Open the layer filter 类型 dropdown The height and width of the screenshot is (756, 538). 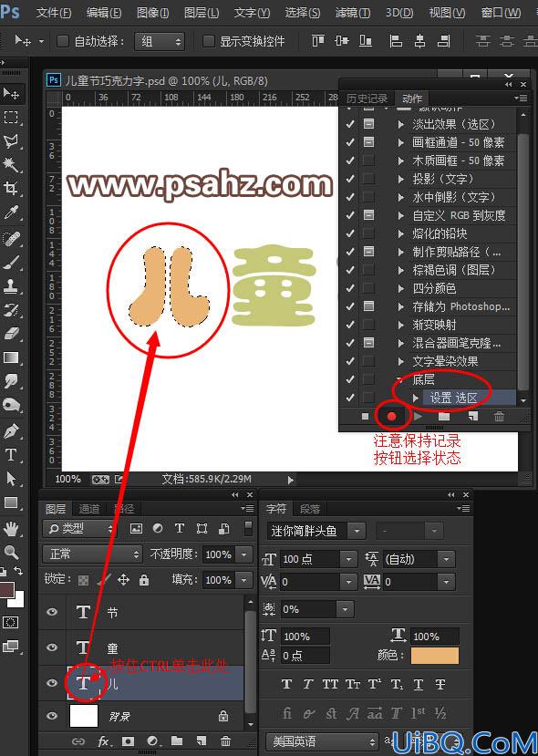[80, 528]
